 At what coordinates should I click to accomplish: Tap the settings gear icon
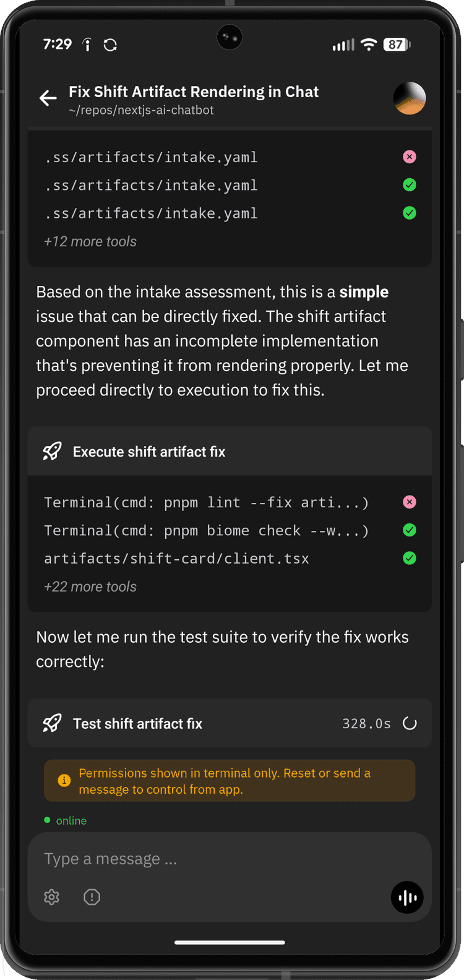point(52,897)
